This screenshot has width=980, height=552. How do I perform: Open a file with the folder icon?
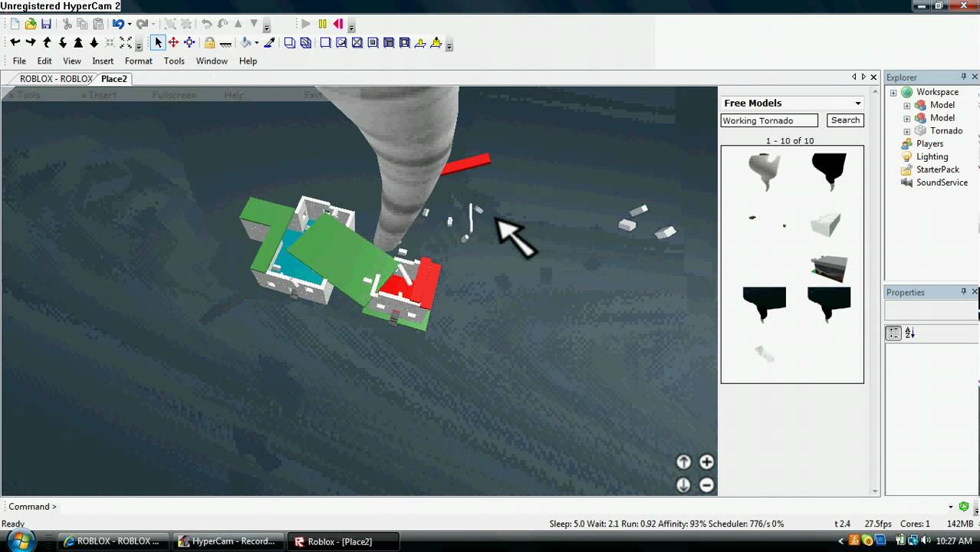[31, 24]
